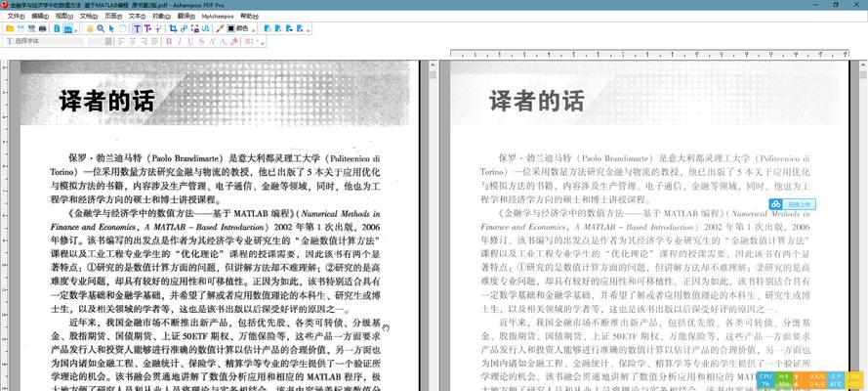Select the Hand pan tool
868x391 pixels.
[90, 28]
